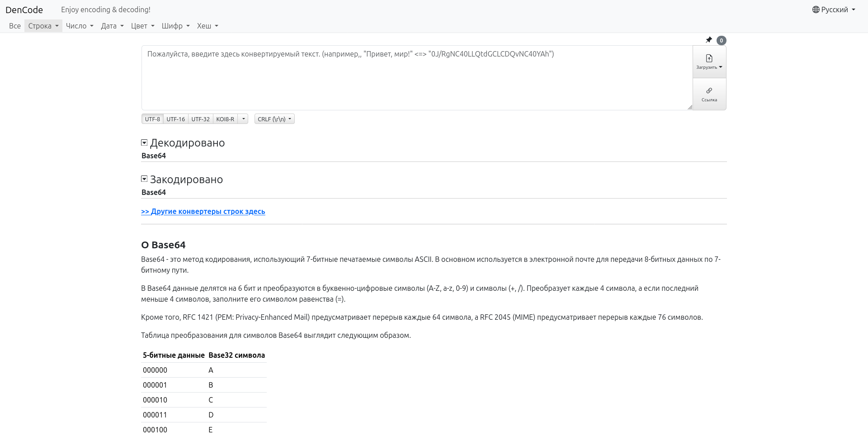Click inside the conversion text input area
This screenshot has height=436, width=868.
407,77
